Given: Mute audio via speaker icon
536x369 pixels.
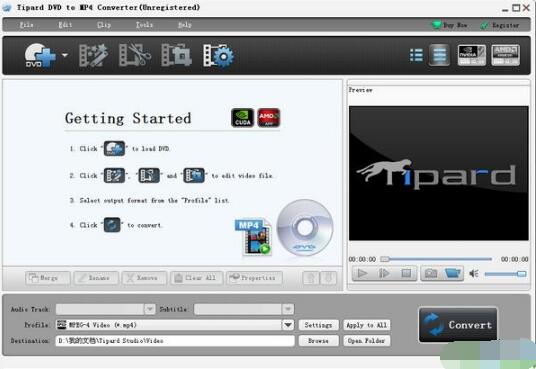Looking at the screenshot, I should tap(474, 274).
